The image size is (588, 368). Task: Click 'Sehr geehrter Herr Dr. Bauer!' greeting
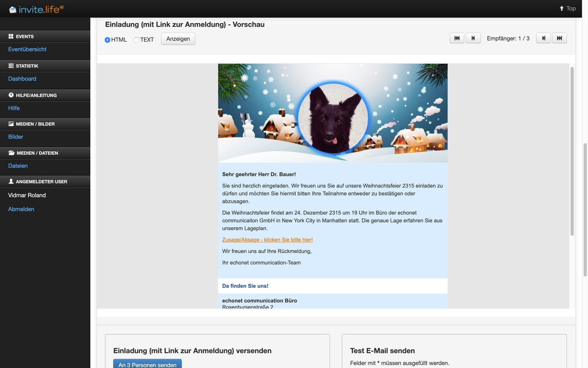259,174
